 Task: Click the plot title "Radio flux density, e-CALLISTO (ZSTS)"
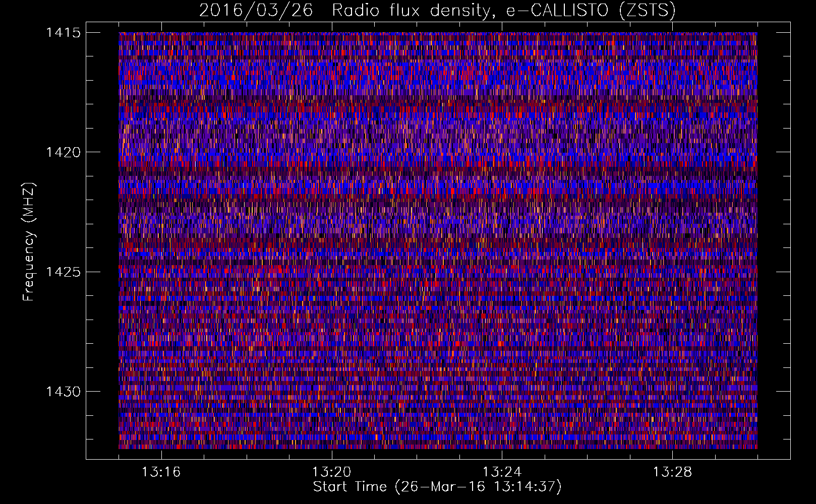504,10
